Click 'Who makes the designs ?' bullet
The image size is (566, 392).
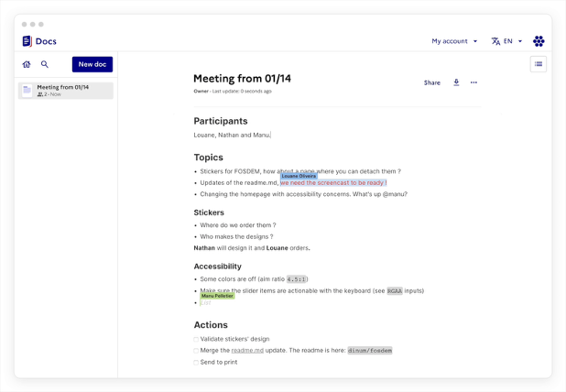tap(236, 237)
